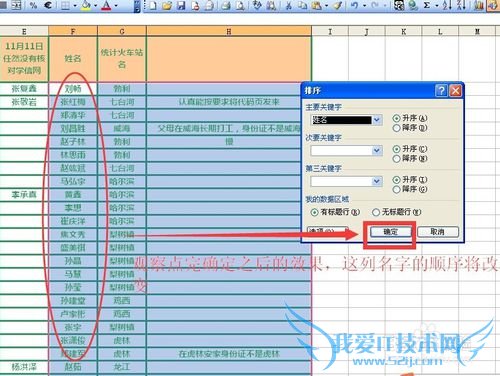
Task: Run the Spelling check icon
Action: (257, 5)
